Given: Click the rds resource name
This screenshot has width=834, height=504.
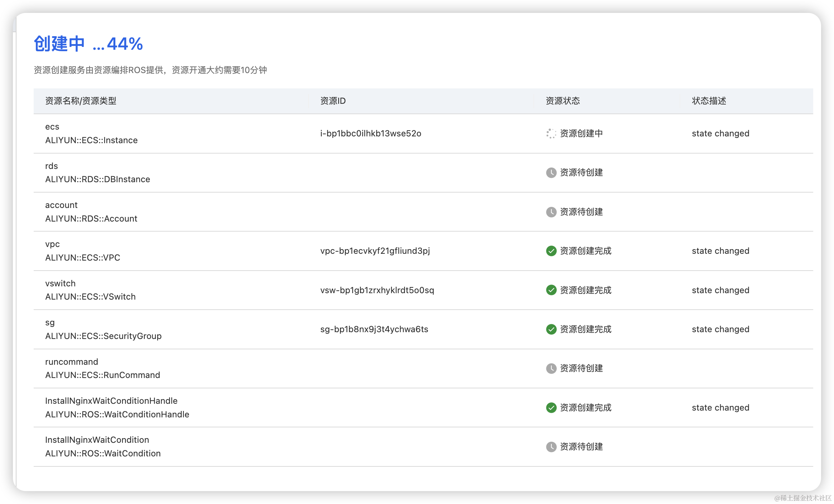Looking at the screenshot, I should coord(52,166).
